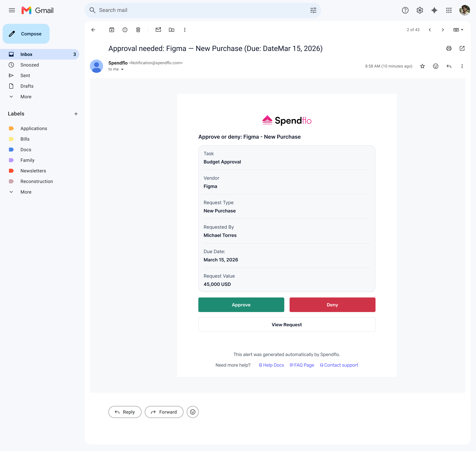Report this email as spam
476x451 pixels.
click(125, 30)
